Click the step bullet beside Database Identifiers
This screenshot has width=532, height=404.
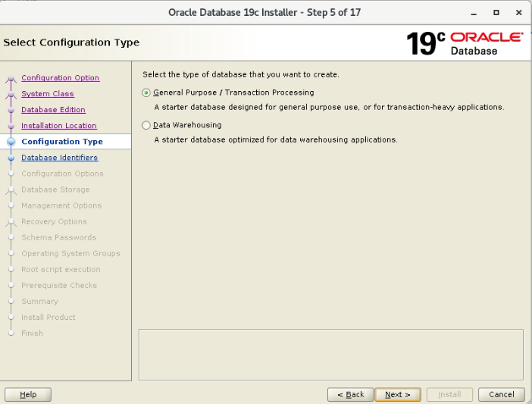point(11,158)
